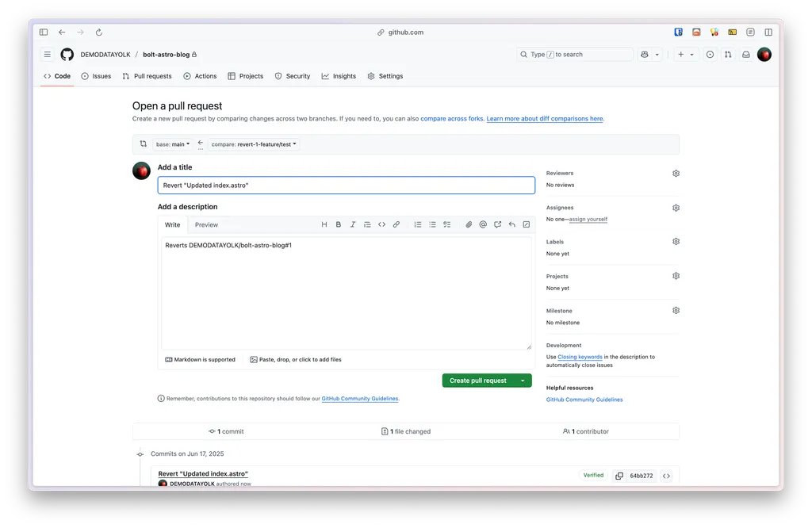Switch to the Issues tab
The width and height of the screenshot is (812, 528).
[96, 76]
